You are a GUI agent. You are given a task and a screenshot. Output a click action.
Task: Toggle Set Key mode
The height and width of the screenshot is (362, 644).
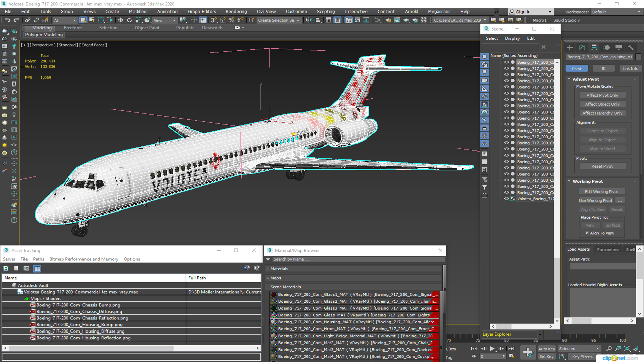[547, 357]
